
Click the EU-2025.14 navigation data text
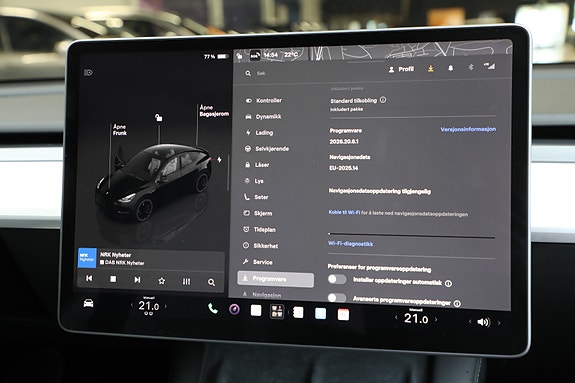(x=343, y=168)
